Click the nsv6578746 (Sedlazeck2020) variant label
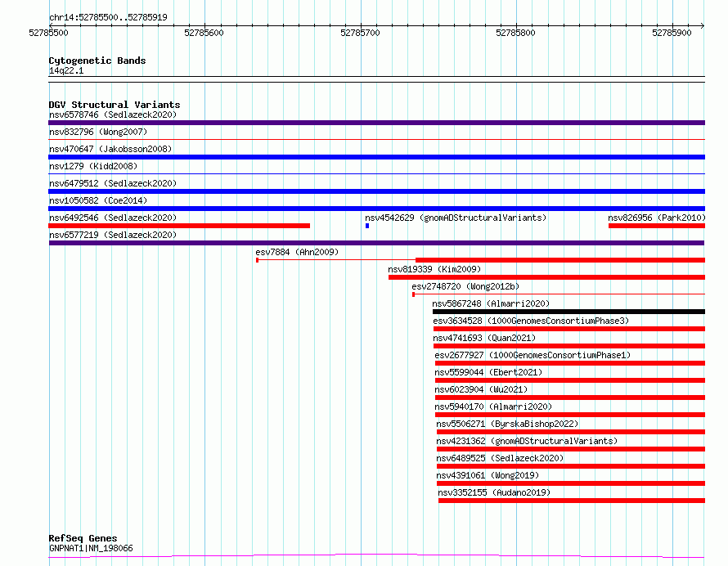 click(x=113, y=115)
